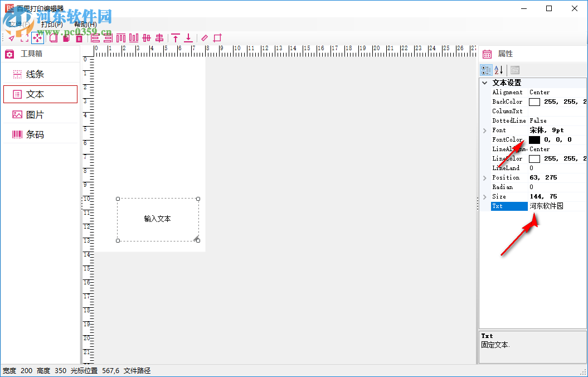The height and width of the screenshot is (377, 588).
Task: Collapse the 文本设置 category
Action: (485, 83)
